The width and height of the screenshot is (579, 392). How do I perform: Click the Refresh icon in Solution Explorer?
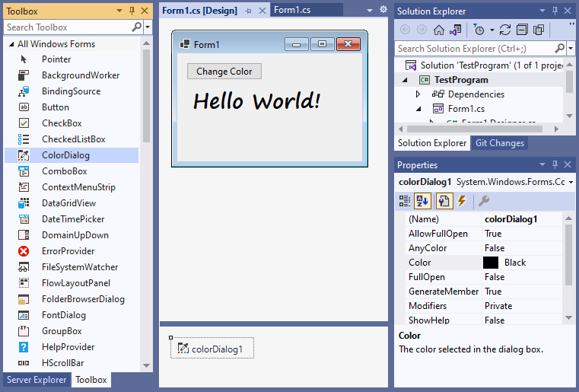click(504, 30)
